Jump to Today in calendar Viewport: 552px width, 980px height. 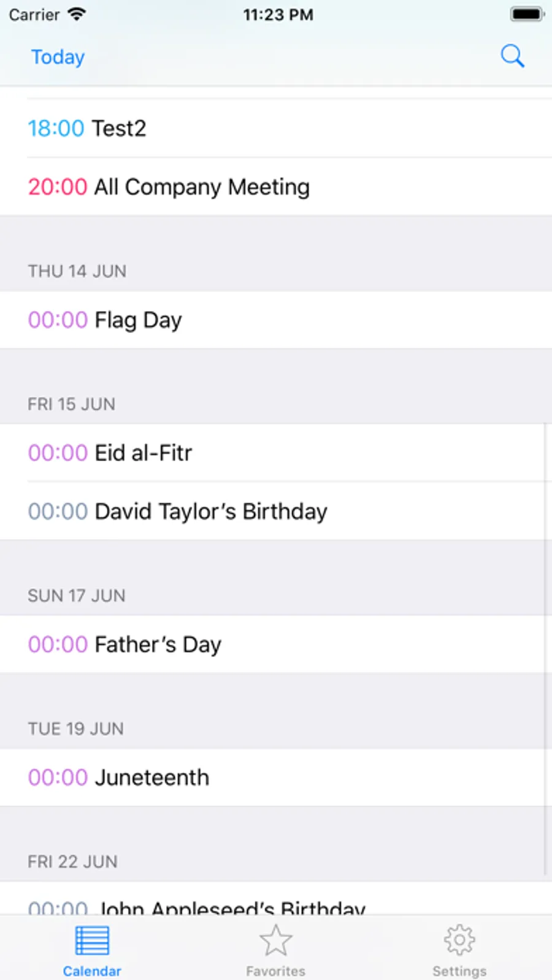point(58,57)
